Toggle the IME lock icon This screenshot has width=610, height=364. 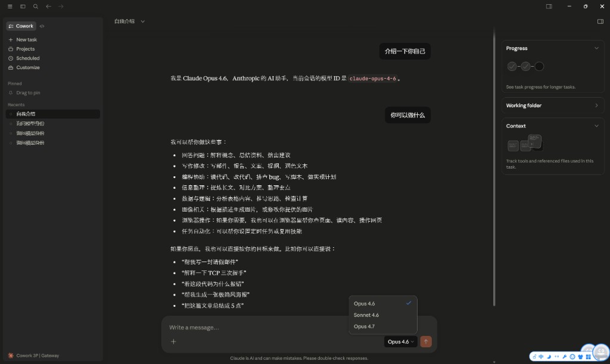[x=534, y=357]
